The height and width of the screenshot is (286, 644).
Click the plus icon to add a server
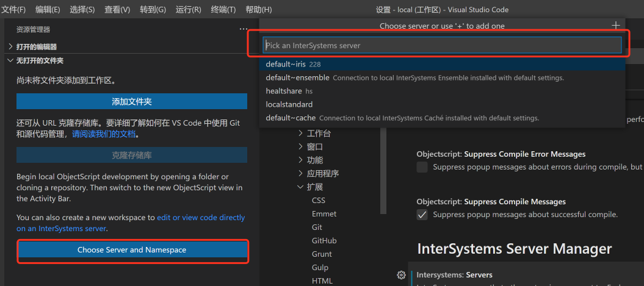(x=615, y=26)
